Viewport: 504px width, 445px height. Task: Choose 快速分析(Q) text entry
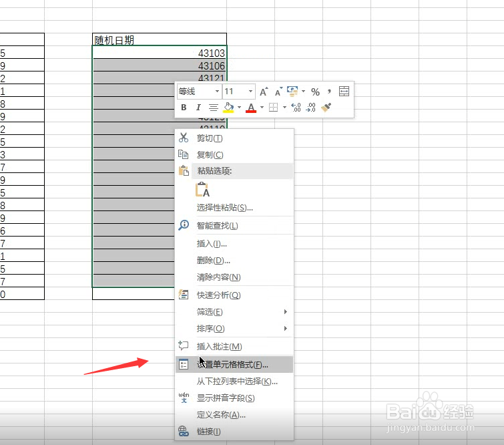click(218, 295)
